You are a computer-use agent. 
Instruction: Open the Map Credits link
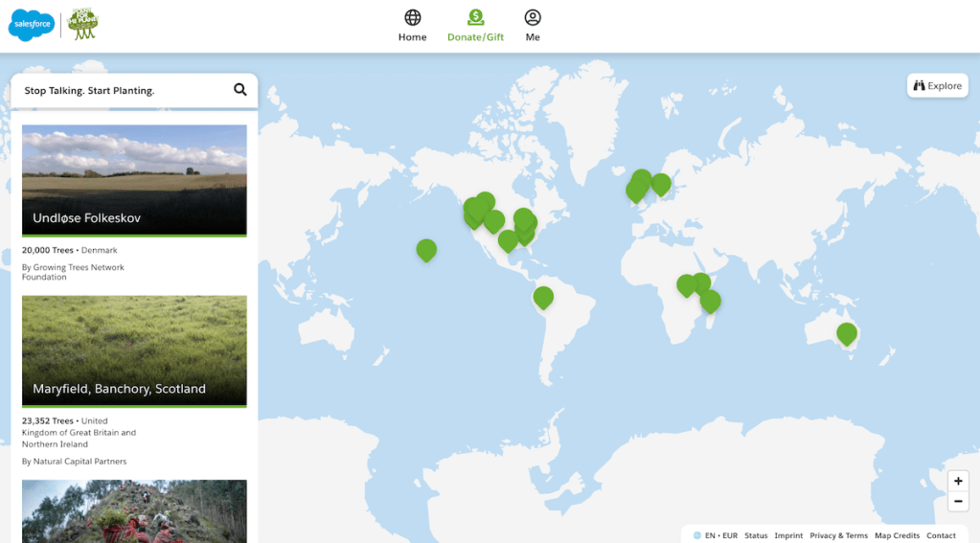click(x=897, y=535)
